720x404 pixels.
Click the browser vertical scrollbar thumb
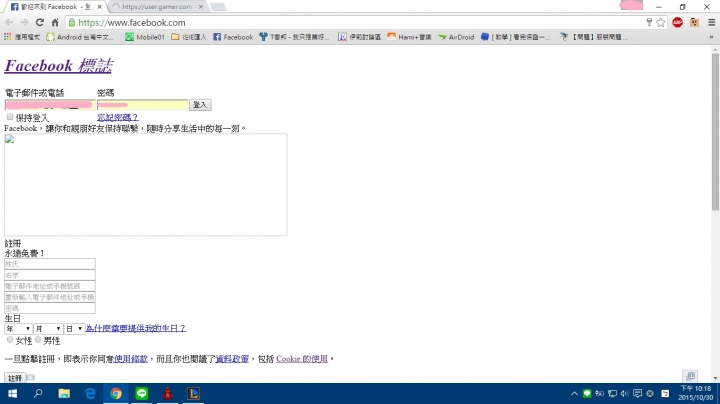tap(715, 131)
